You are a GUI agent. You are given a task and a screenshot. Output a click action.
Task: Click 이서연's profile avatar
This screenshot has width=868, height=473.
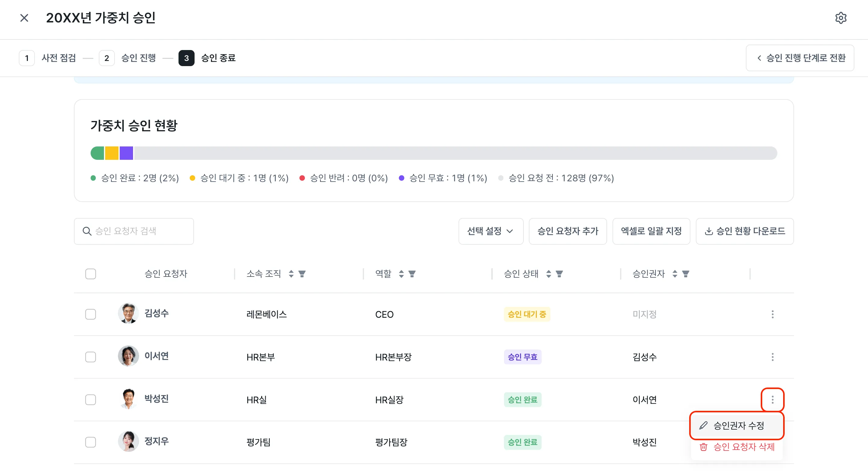(129, 356)
